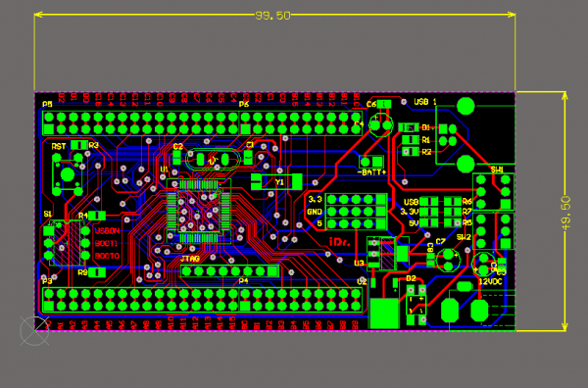Select the 99.50 width dimension label

pos(272,16)
